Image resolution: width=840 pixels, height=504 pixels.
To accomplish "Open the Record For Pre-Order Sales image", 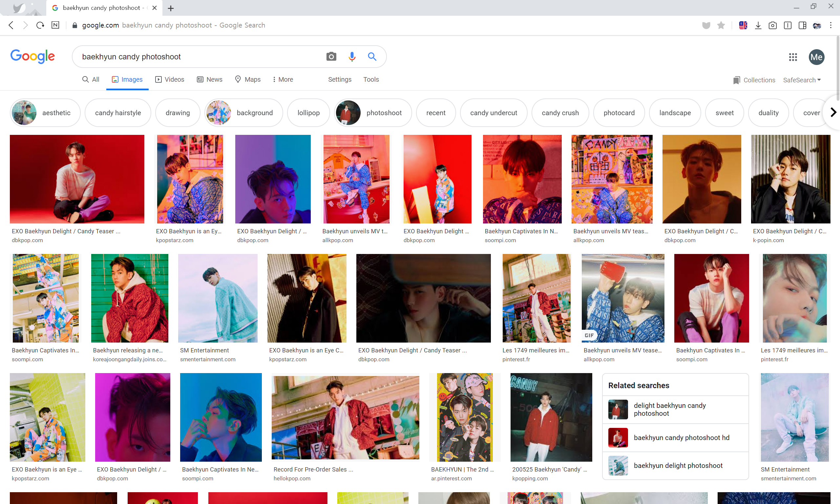I will (x=345, y=417).
